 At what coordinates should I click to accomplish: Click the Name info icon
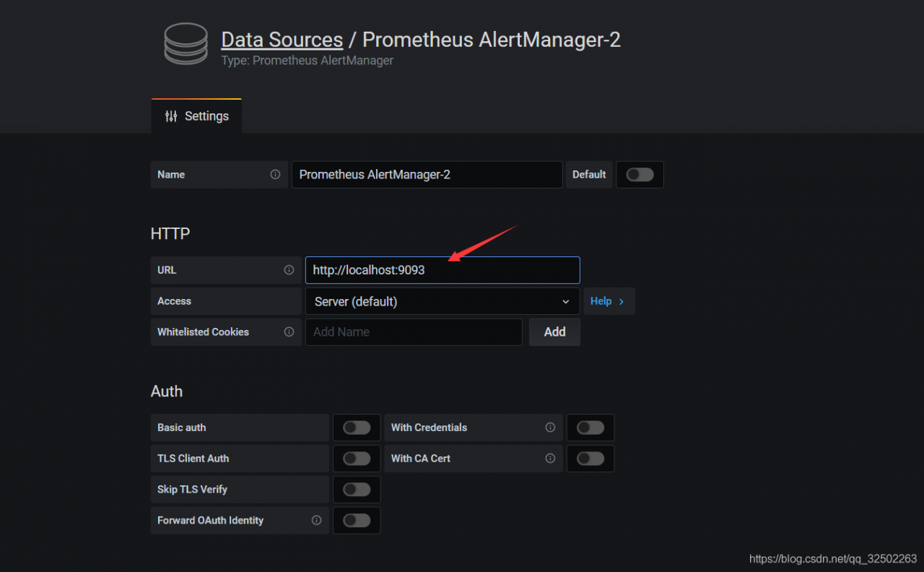click(275, 175)
